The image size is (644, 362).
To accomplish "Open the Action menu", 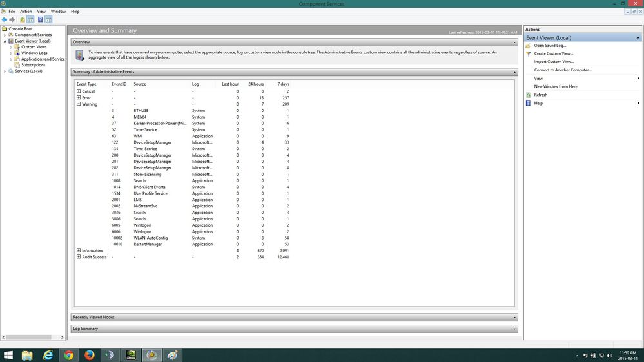I will pos(26,12).
